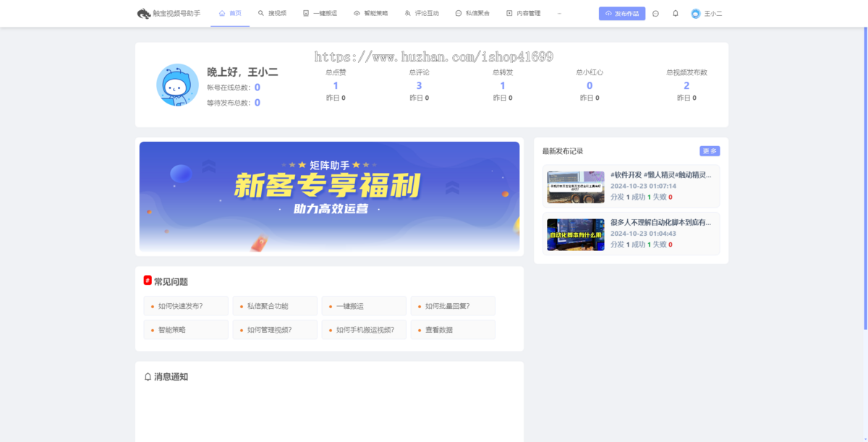Open the notification bell in header
This screenshot has width=868, height=442.
coord(676,13)
